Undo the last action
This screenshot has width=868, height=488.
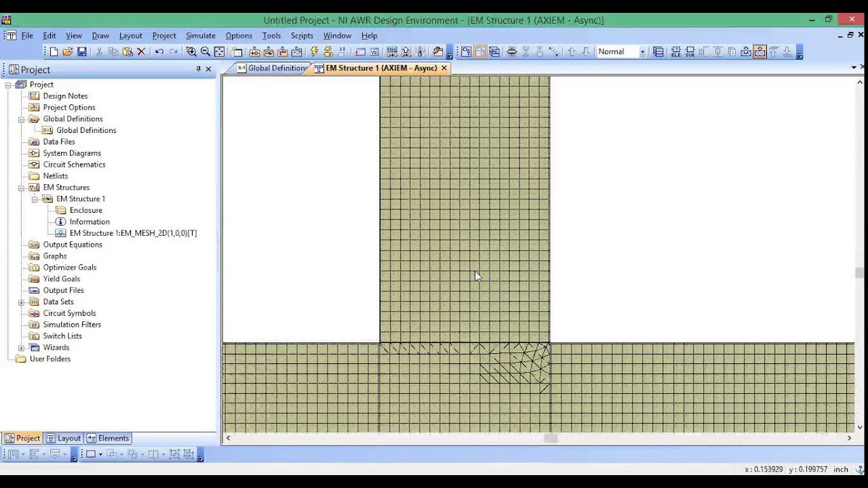click(159, 52)
